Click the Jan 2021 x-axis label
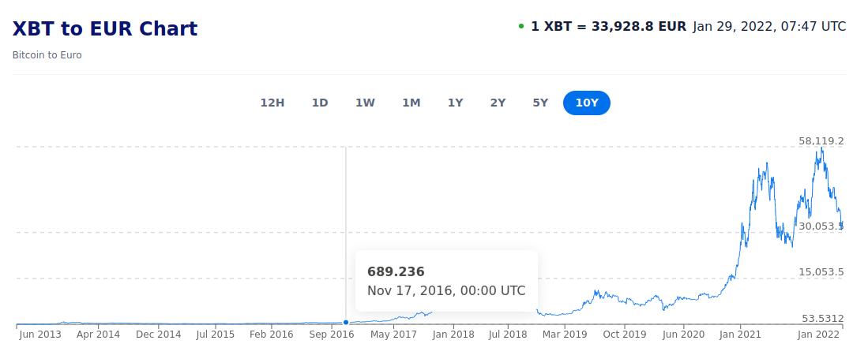 click(741, 335)
